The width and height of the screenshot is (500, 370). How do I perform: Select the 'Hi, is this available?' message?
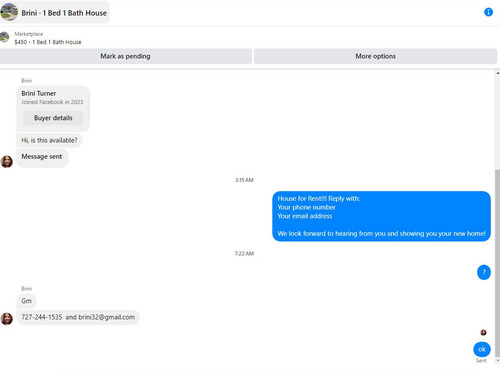point(49,140)
